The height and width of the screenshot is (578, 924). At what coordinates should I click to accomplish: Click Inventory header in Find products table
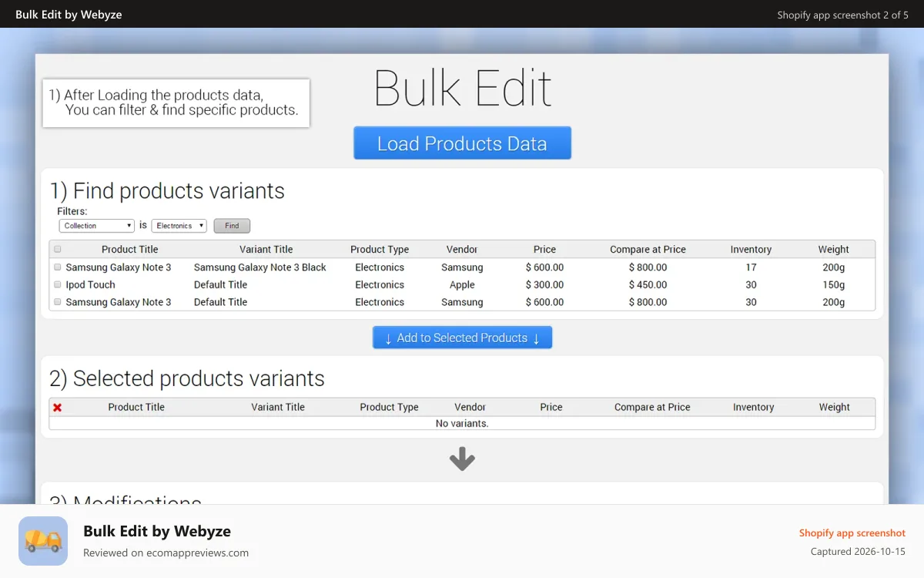pyautogui.click(x=751, y=249)
